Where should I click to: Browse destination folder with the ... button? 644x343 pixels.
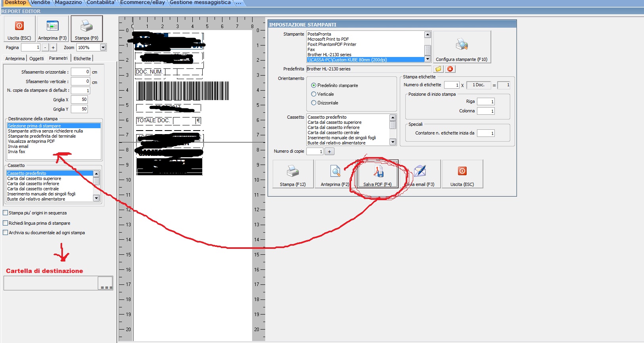click(105, 283)
